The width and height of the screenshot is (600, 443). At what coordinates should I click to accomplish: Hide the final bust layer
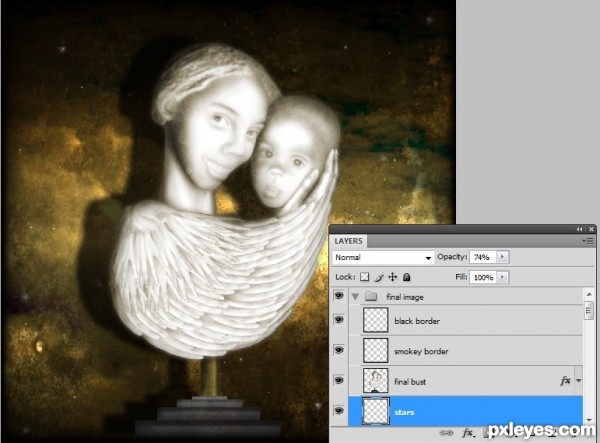(339, 380)
